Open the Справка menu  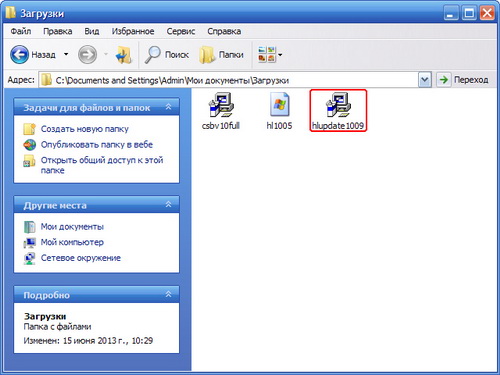point(224,31)
